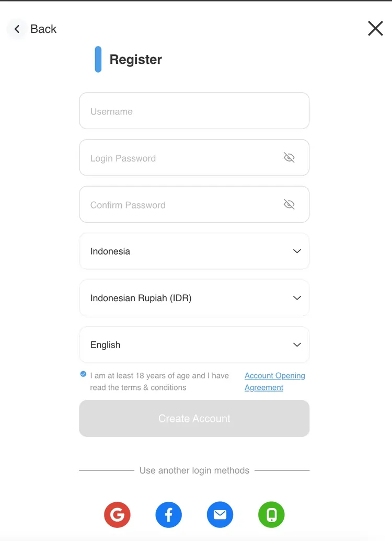This screenshot has height=541, width=392.
Task: Show Login Password with eye icon
Action: point(289,157)
